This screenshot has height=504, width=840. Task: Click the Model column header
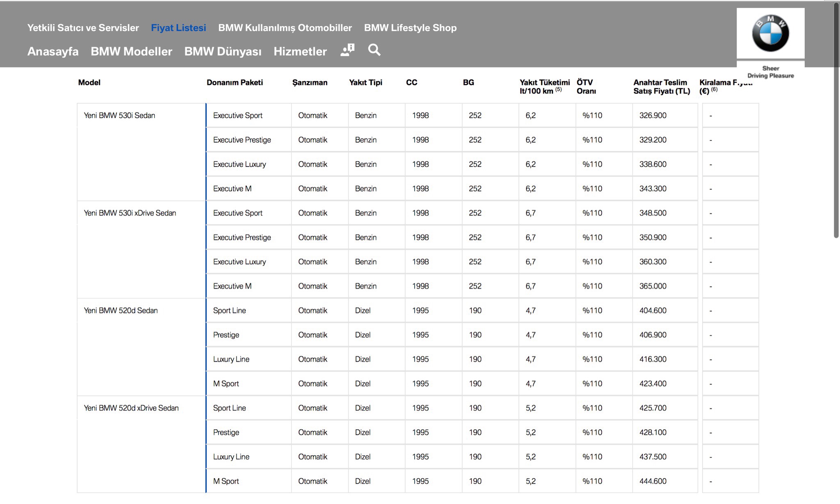tap(89, 82)
